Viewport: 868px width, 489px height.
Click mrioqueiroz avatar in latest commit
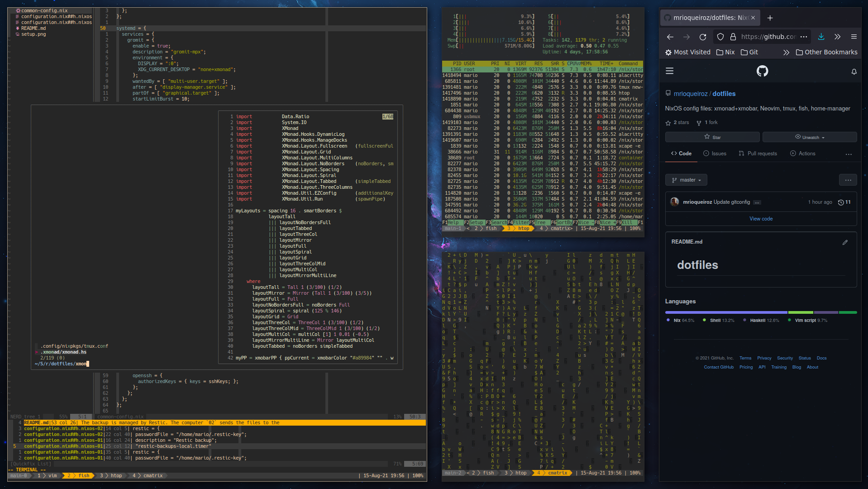(675, 202)
